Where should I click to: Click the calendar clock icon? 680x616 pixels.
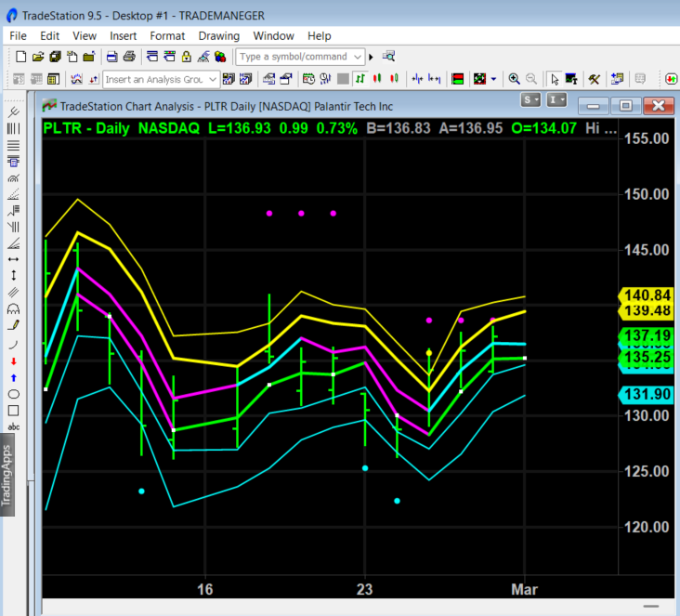click(x=308, y=79)
